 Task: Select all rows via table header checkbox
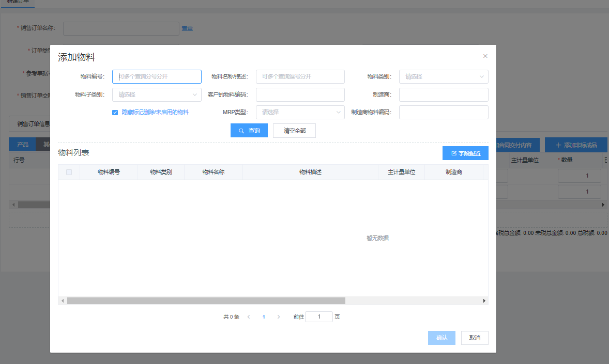(x=69, y=172)
